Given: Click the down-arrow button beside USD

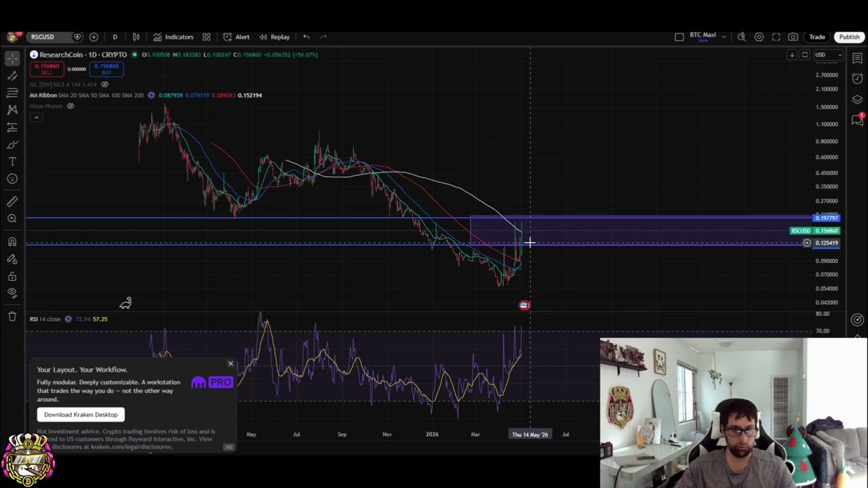Looking at the screenshot, I should point(791,55).
